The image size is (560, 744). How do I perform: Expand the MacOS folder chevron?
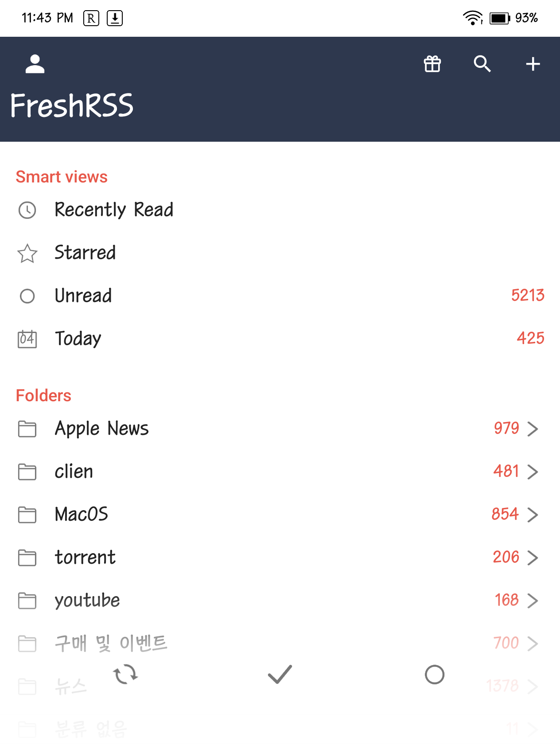pos(533,515)
